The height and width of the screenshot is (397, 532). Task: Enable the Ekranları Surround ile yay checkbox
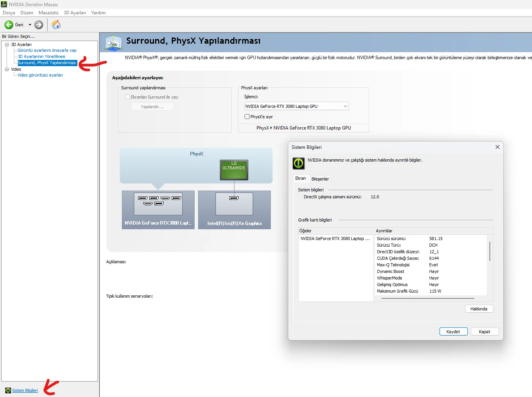pyautogui.click(x=127, y=97)
